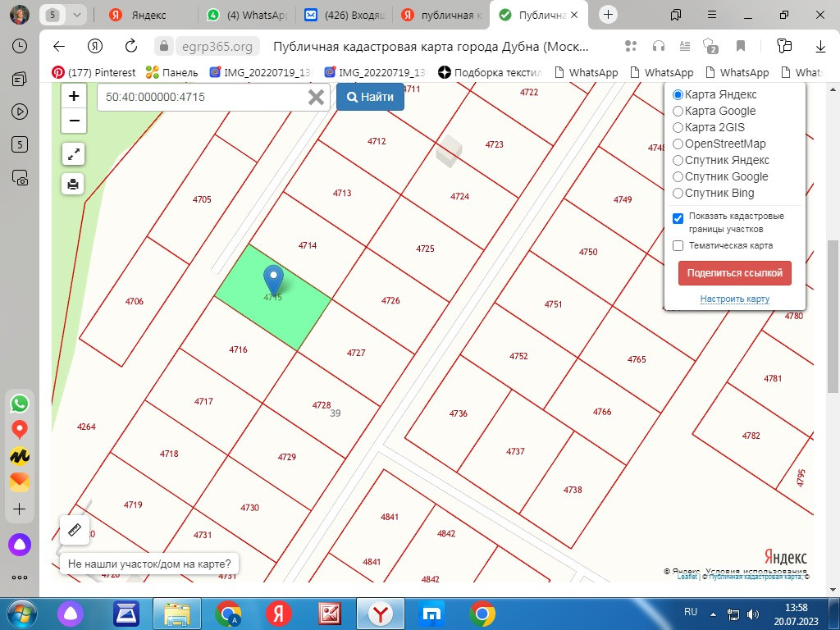Switch to mail inbox tab (426)

[x=345, y=15]
